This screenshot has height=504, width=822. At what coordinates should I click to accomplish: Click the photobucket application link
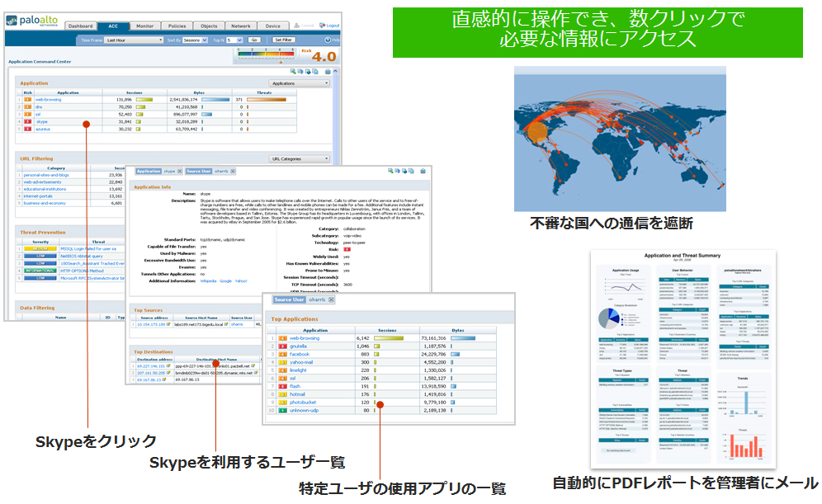click(x=303, y=403)
